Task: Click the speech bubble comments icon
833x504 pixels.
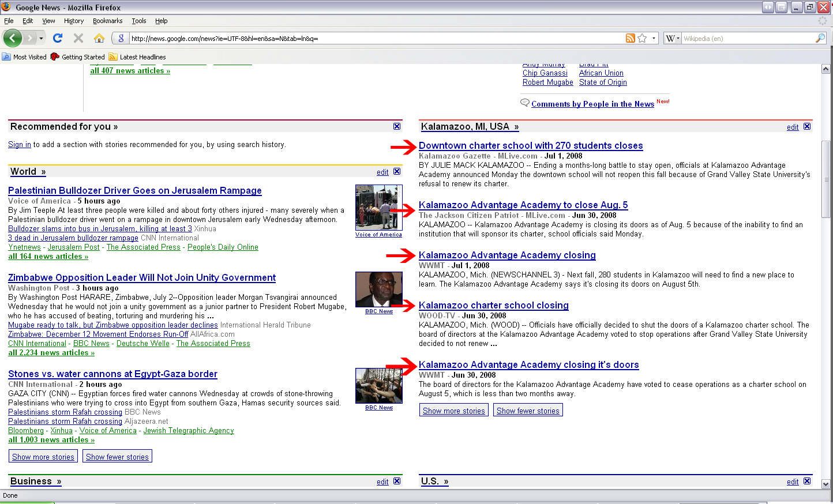Action: point(525,103)
